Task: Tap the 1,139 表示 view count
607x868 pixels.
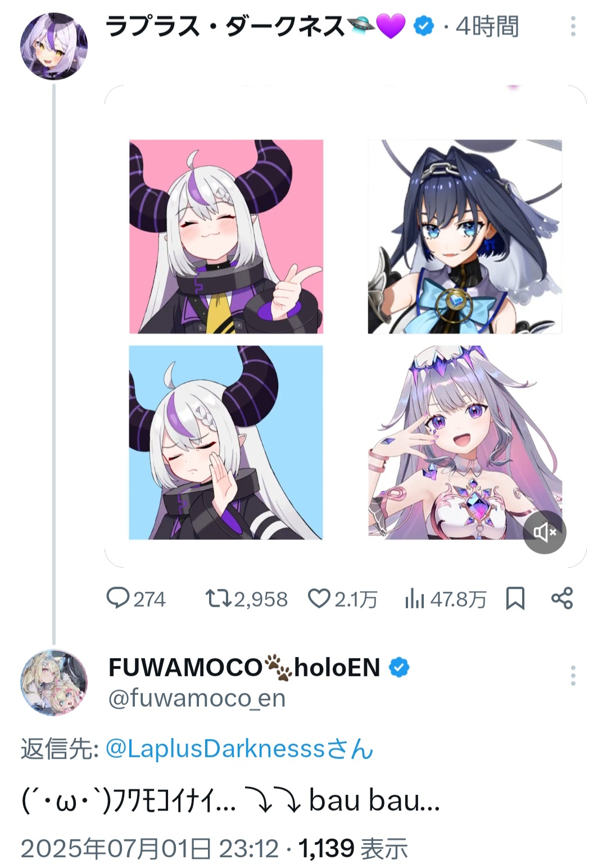Action: (353, 848)
